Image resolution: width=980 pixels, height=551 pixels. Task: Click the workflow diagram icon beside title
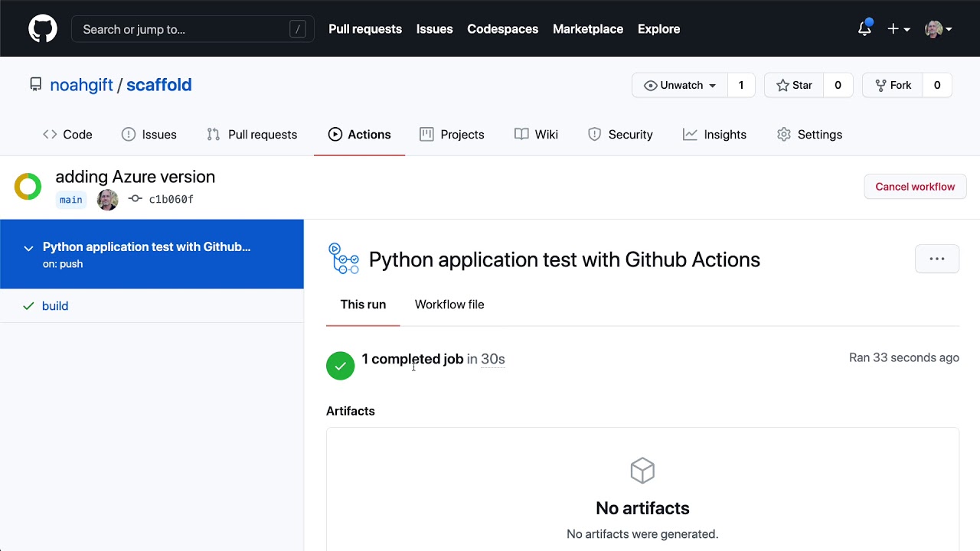click(x=344, y=259)
